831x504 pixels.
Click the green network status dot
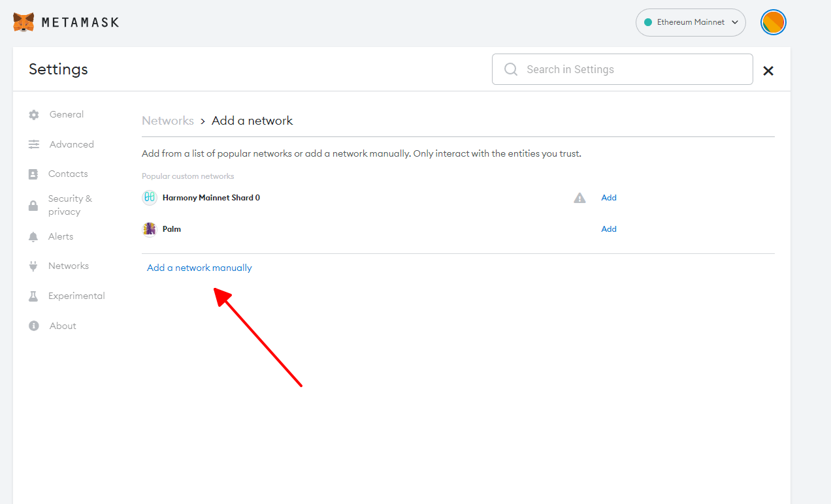pyautogui.click(x=648, y=22)
